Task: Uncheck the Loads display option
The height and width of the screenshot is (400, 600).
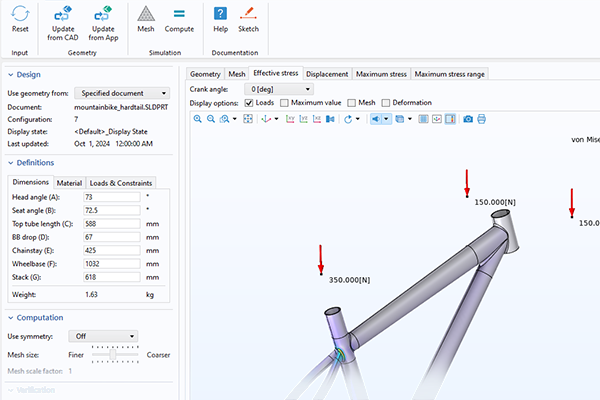Action: point(249,103)
